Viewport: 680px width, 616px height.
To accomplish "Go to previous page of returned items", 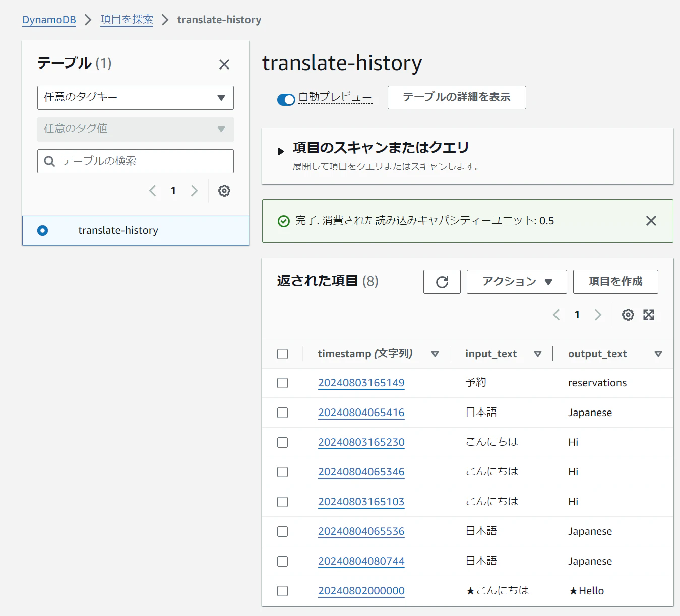I will coord(557,315).
